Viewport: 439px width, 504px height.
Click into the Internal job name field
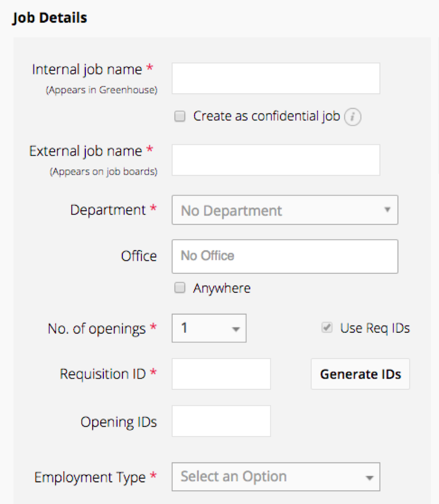tap(276, 78)
